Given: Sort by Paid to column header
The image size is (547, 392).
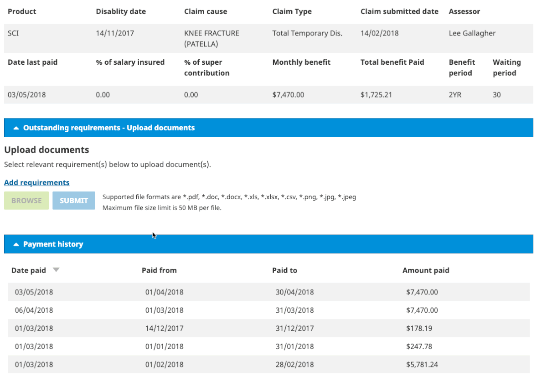Looking at the screenshot, I should coord(284,270).
